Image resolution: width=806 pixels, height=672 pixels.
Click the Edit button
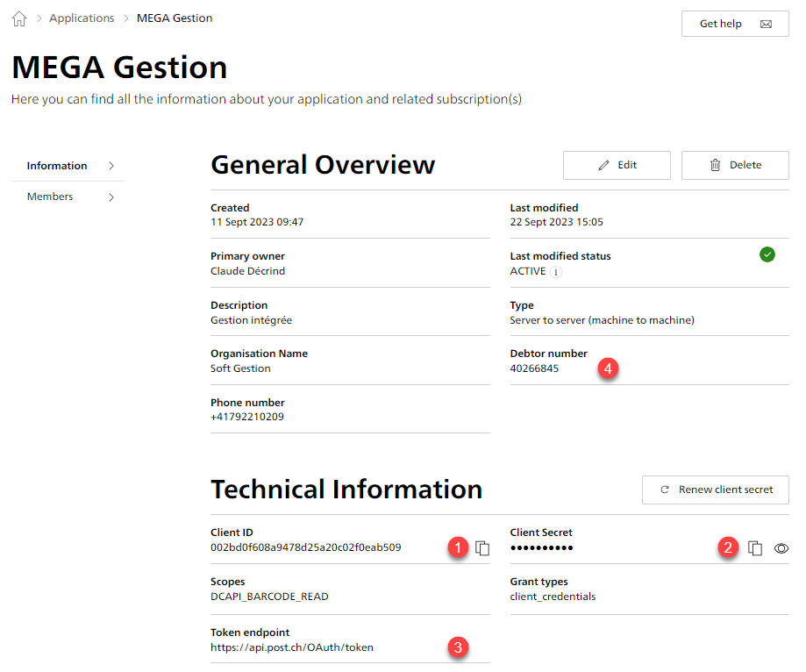(x=617, y=165)
